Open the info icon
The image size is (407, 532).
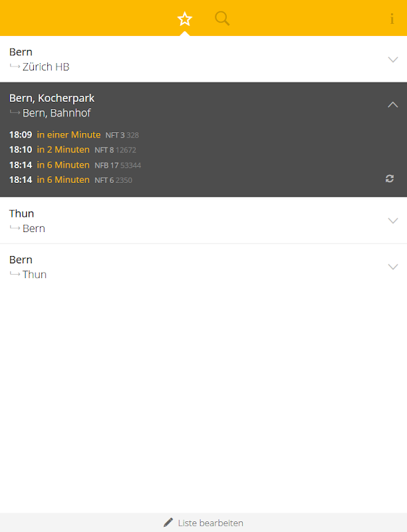[x=392, y=19]
